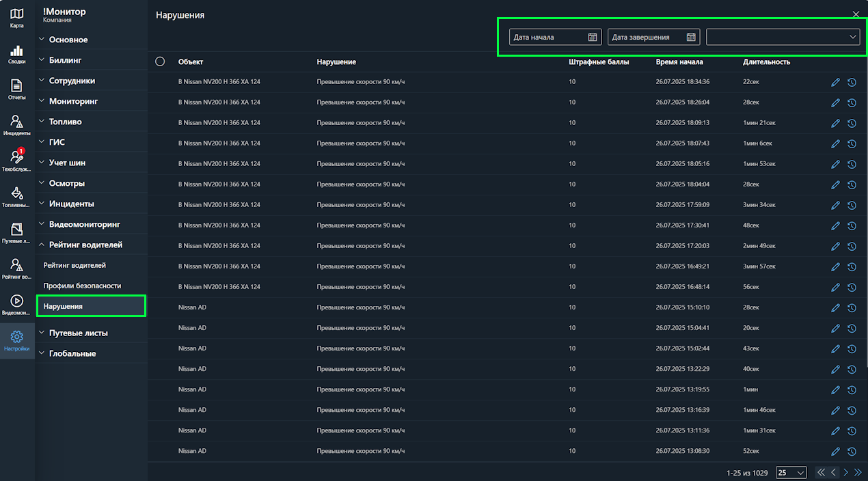This screenshot has width=868, height=481.
Task: Select Профили безопасности menu item
Action: click(x=82, y=286)
